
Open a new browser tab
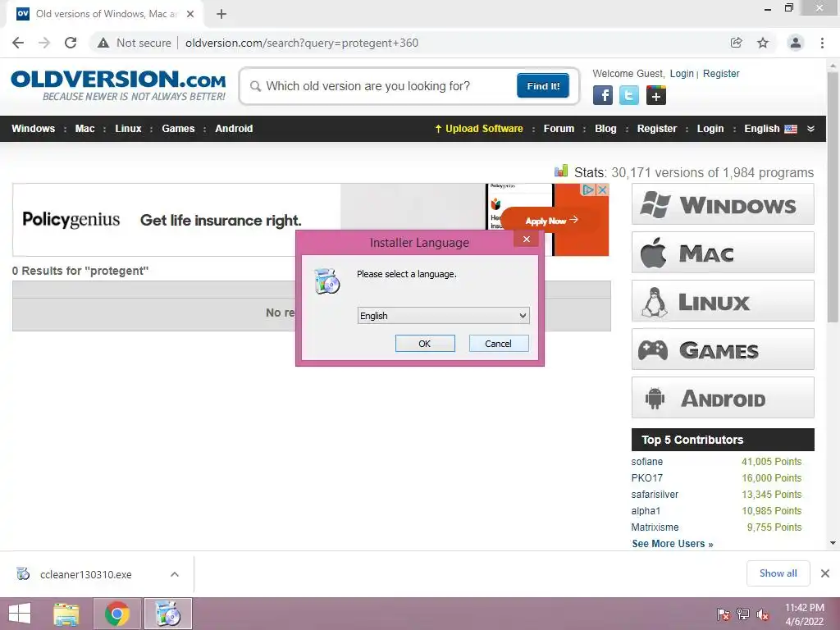pyautogui.click(x=221, y=14)
